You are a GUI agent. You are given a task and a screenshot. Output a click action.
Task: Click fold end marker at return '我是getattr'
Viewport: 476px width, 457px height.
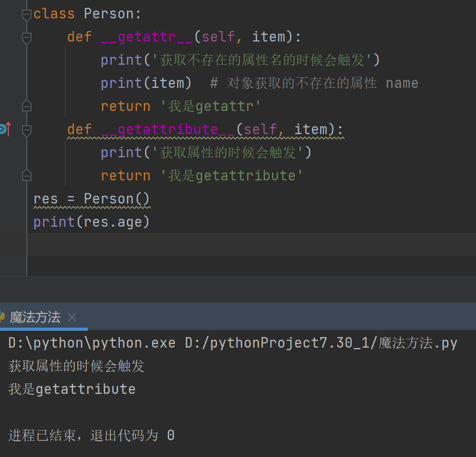click(x=27, y=106)
